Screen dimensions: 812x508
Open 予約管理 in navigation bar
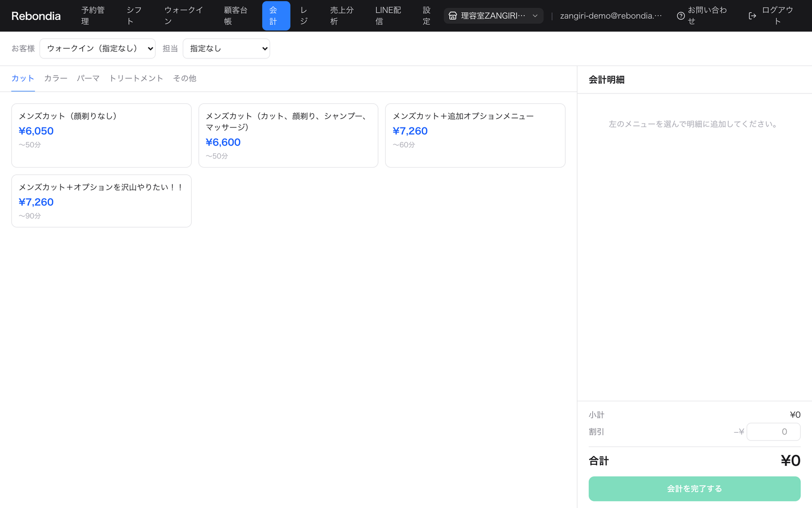point(93,16)
